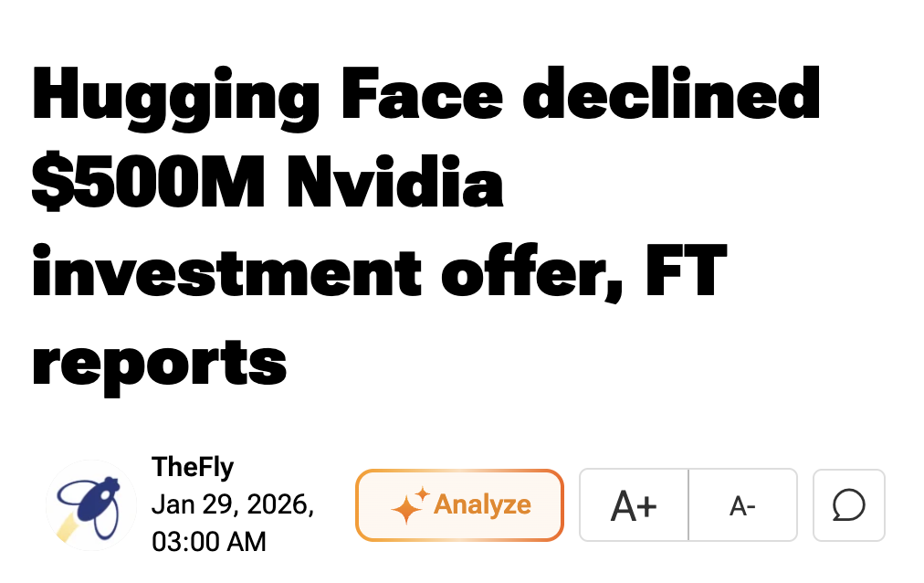Click the sparkle icon inside Analyze
This screenshot has width=924, height=583.
point(410,505)
